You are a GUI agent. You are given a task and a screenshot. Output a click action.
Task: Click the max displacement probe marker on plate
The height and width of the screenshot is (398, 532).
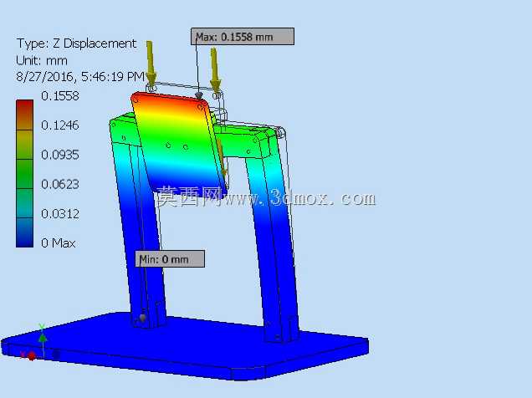pyautogui.click(x=199, y=95)
